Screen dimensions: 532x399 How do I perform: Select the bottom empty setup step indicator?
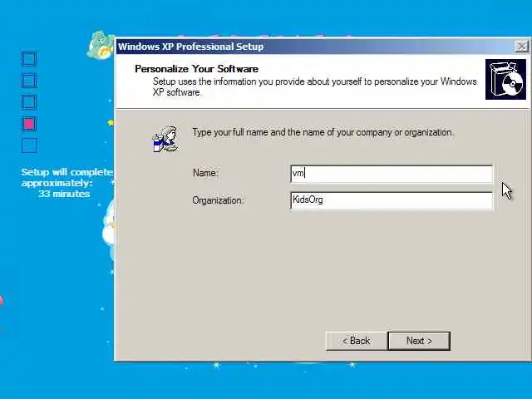[29, 145]
